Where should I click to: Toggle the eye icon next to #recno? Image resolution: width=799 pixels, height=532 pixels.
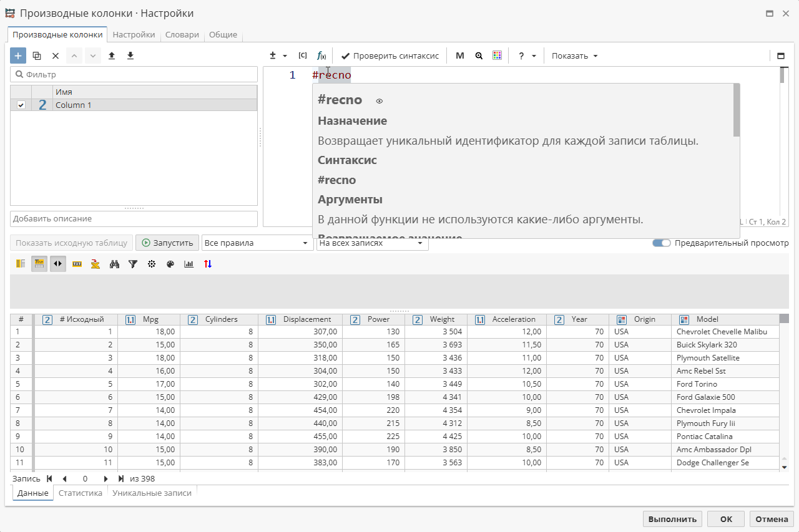(379, 100)
